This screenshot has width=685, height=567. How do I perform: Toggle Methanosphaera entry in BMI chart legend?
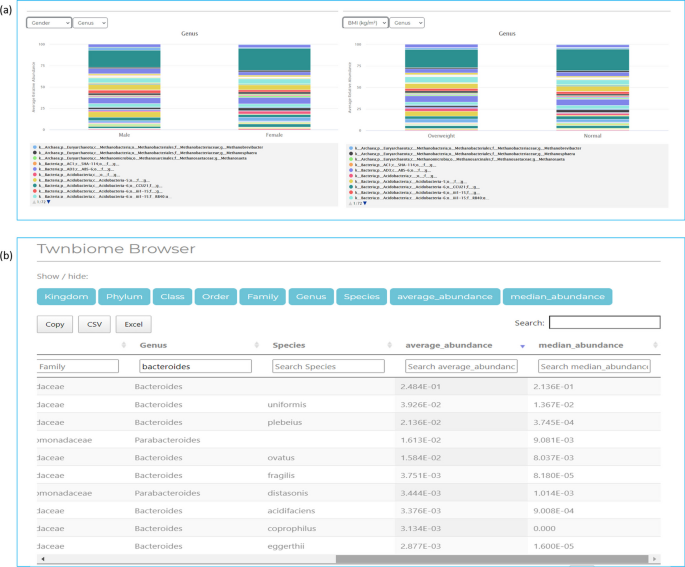462,154
